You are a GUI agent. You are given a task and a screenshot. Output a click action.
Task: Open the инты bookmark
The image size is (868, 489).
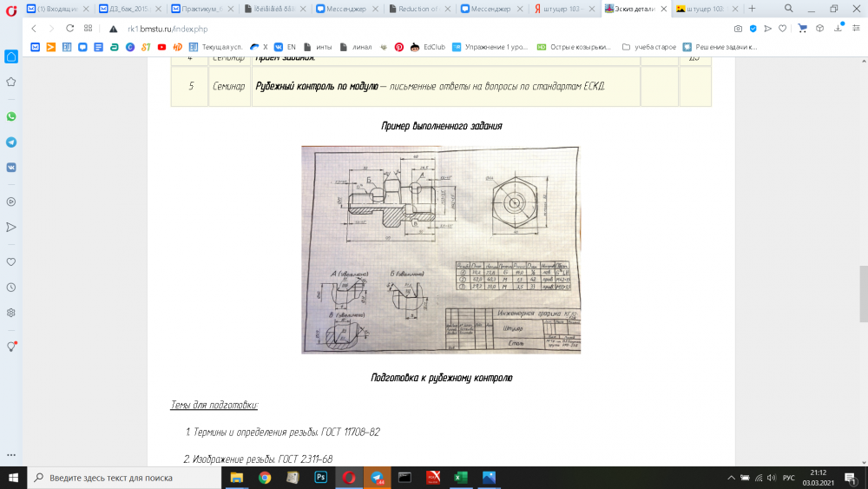pos(318,47)
